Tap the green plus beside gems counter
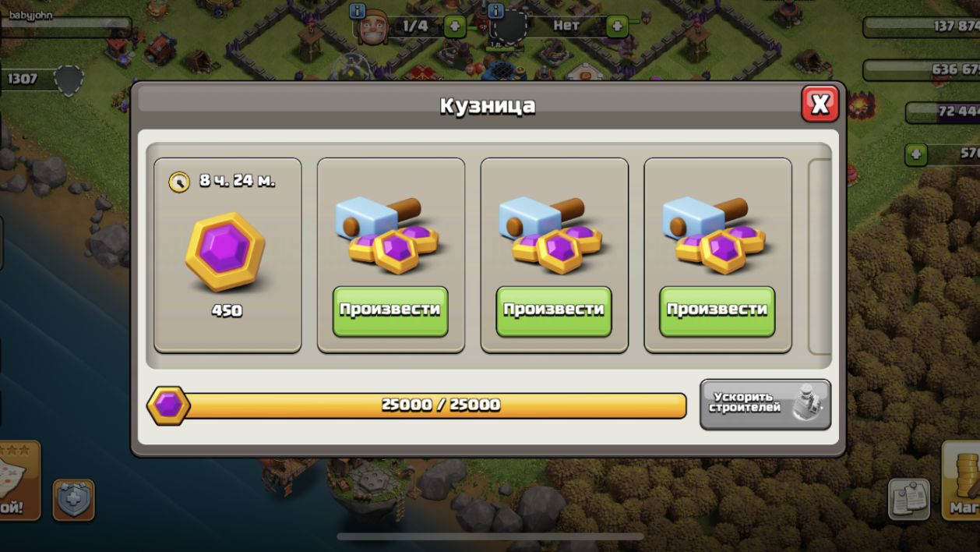The height and width of the screenshot is (552, 980). [x=916, y=154]
